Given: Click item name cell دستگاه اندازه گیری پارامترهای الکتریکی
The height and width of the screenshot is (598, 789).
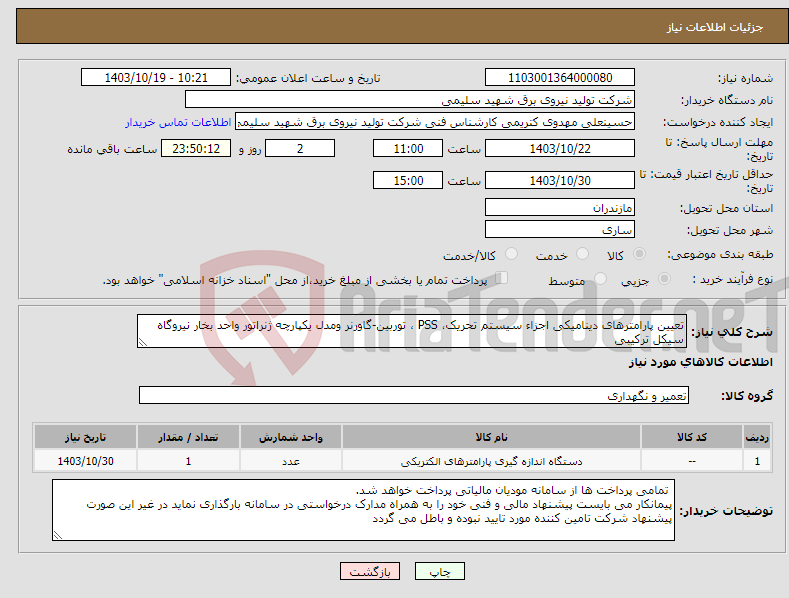Looking at the screenshot, I should 491,461.
